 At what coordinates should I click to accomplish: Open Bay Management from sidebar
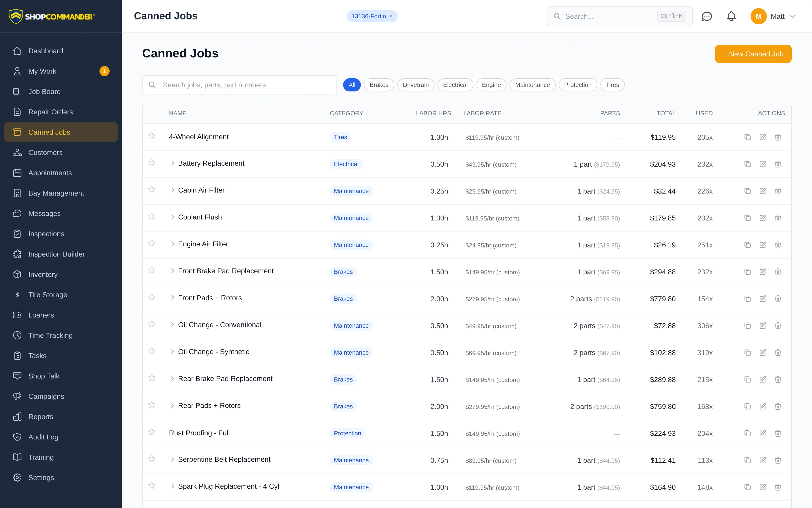[x=61, y=193]
